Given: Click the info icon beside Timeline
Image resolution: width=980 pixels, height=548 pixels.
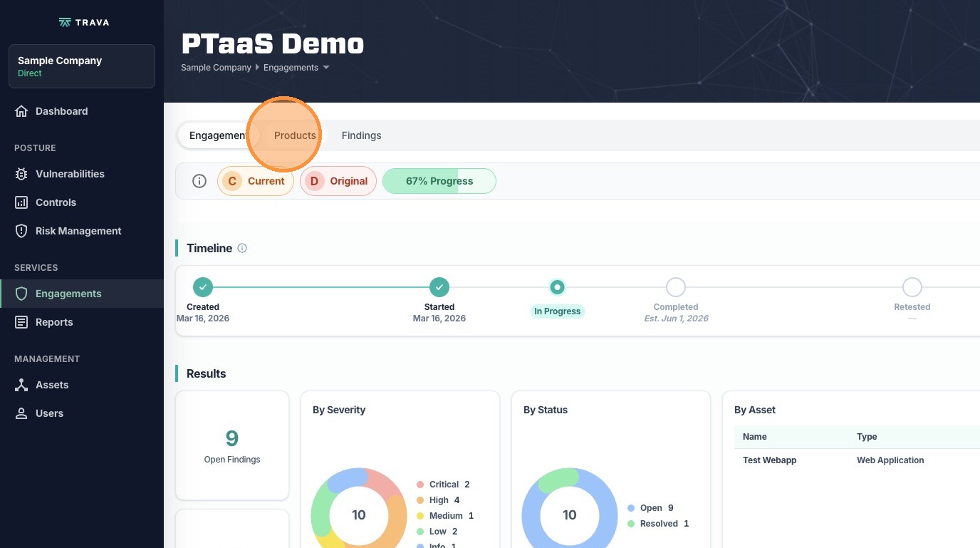Looking at the screenshot, I should (x=242, y=248).
